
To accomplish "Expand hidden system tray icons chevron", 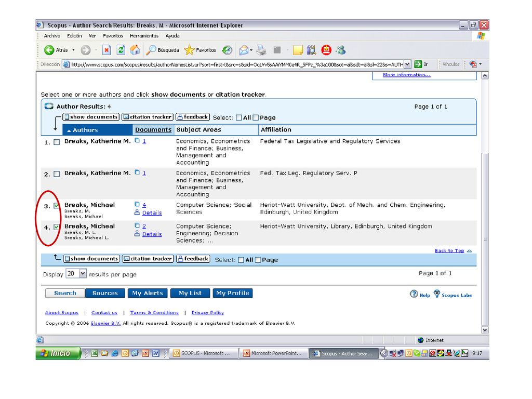I will tap(384, 353).
